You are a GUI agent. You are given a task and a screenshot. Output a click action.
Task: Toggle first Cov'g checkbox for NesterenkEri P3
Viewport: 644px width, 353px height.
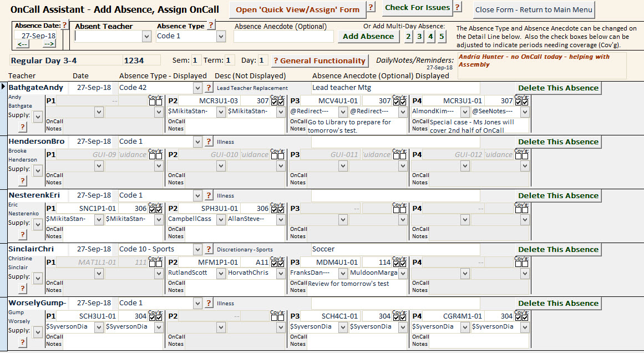(x=397, y=209)
